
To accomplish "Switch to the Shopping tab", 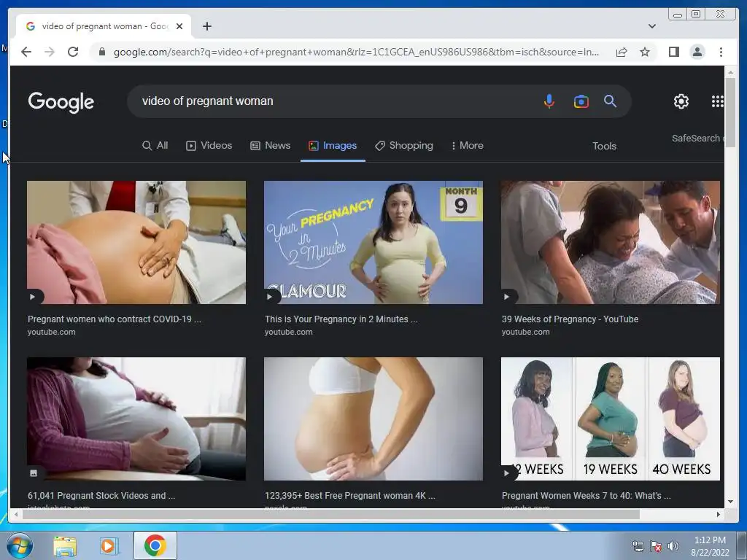I will (x=404, y=145).
